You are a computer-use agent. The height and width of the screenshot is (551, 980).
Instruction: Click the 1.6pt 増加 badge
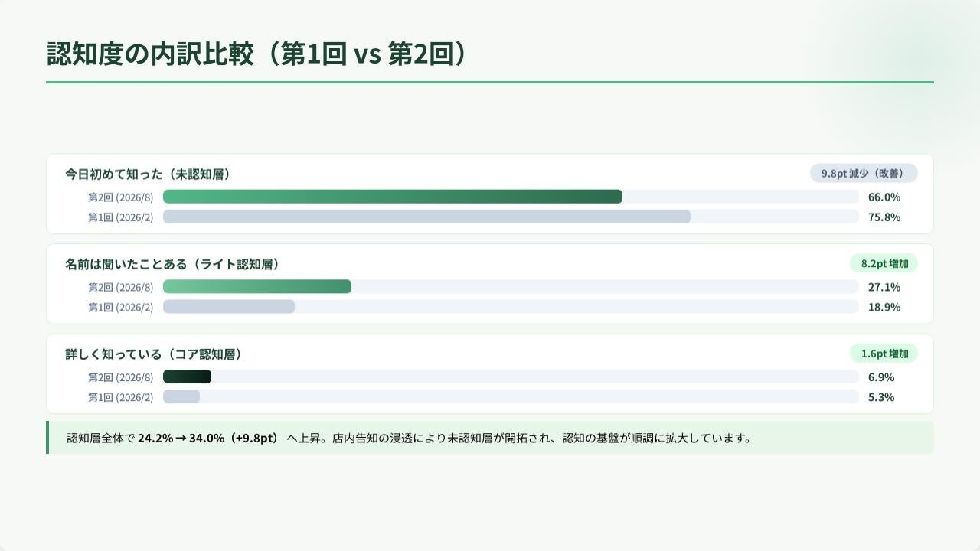[x=884, y=354]
